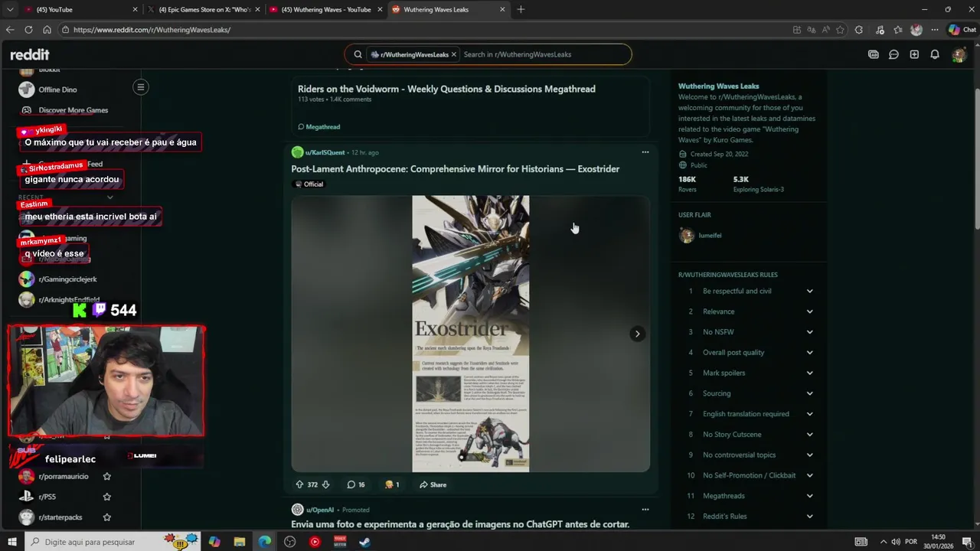980x551 pixels.
Task: Open browser media control music icon
Action: tap(879, 30)
